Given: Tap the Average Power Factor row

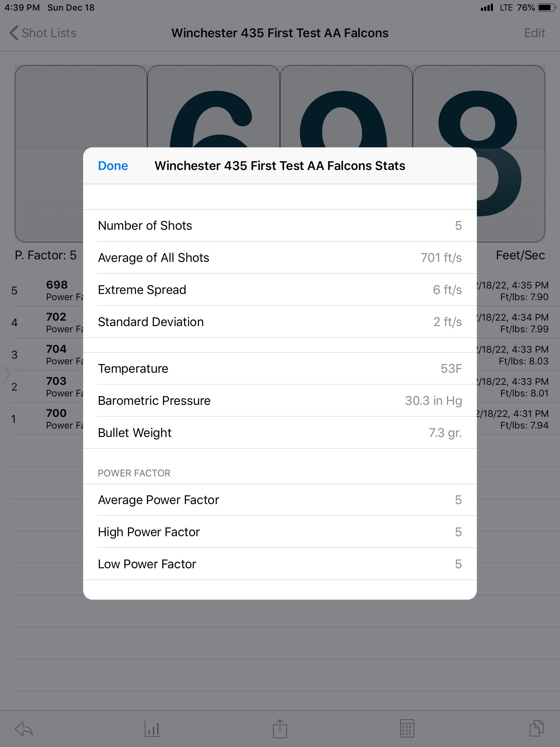Looking at the screenshot, I should [280, 500].
